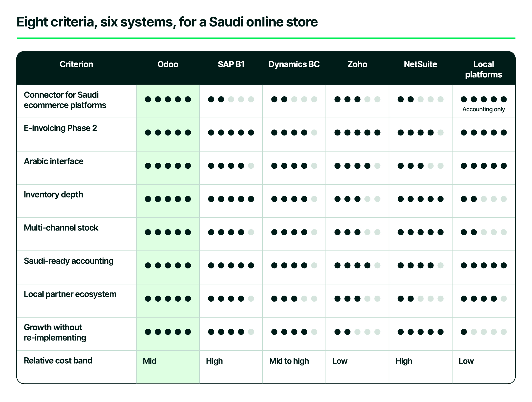
Task: Click Zoho's dot rating for Saudi-ready accounting
Action: click(x=357, y=265)
